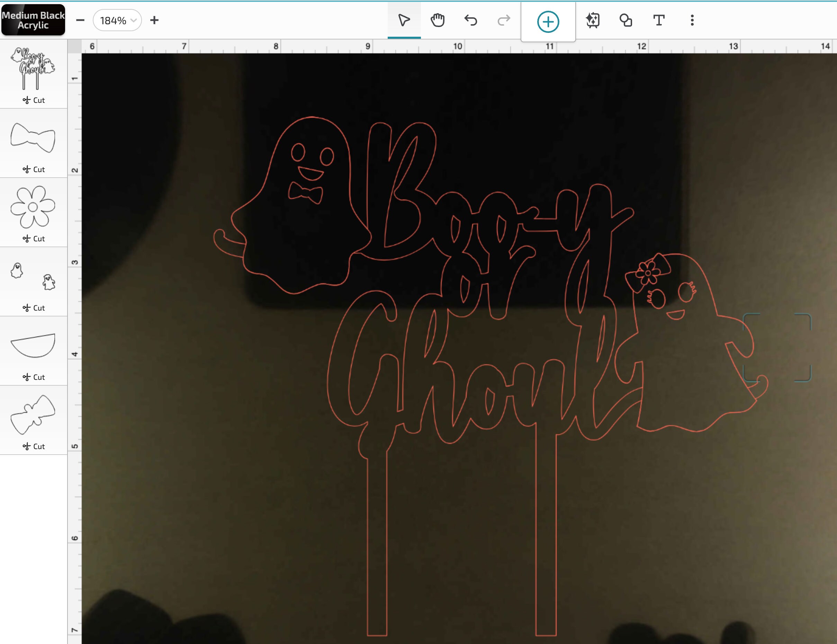Open the shapes tool
Viewport: 837px width, 644px height.
tap(626, 20)
